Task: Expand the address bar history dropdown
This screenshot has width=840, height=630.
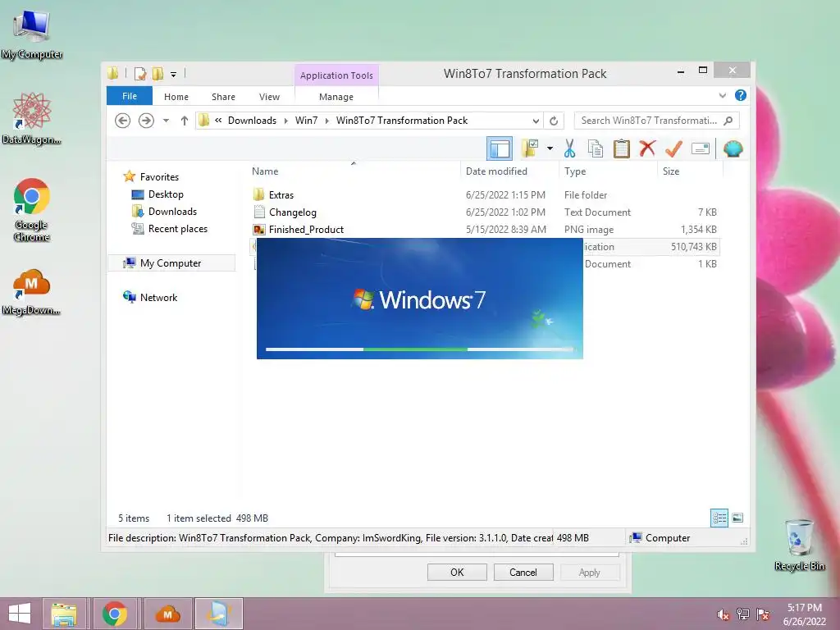Action: (535, 121)
